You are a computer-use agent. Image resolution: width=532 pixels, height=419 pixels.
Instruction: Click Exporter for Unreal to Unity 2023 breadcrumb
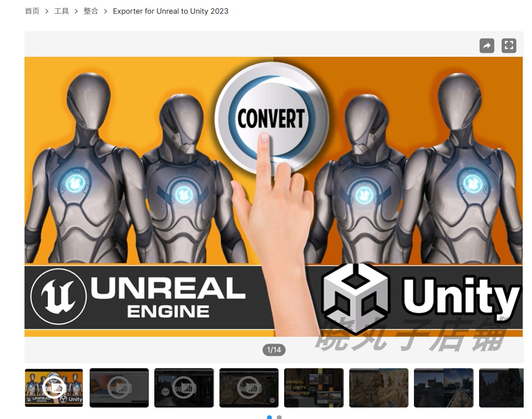(x=170, y=11)
